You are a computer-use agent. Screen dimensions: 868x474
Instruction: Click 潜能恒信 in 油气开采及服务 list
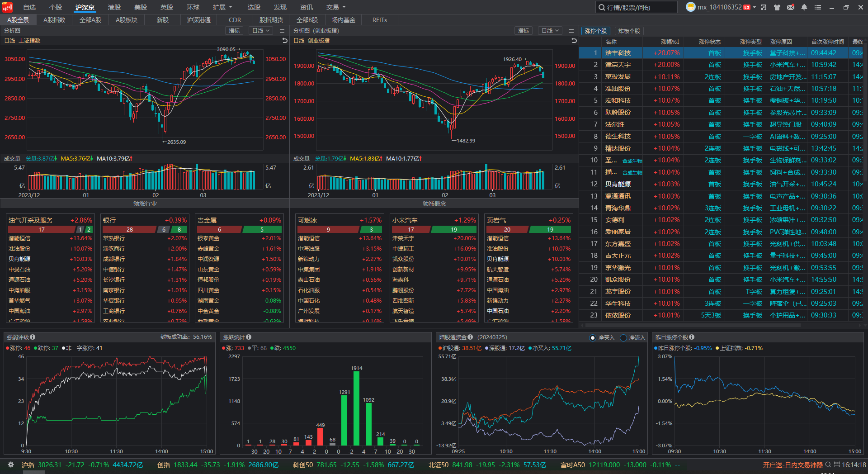click(x=19, y=238)
